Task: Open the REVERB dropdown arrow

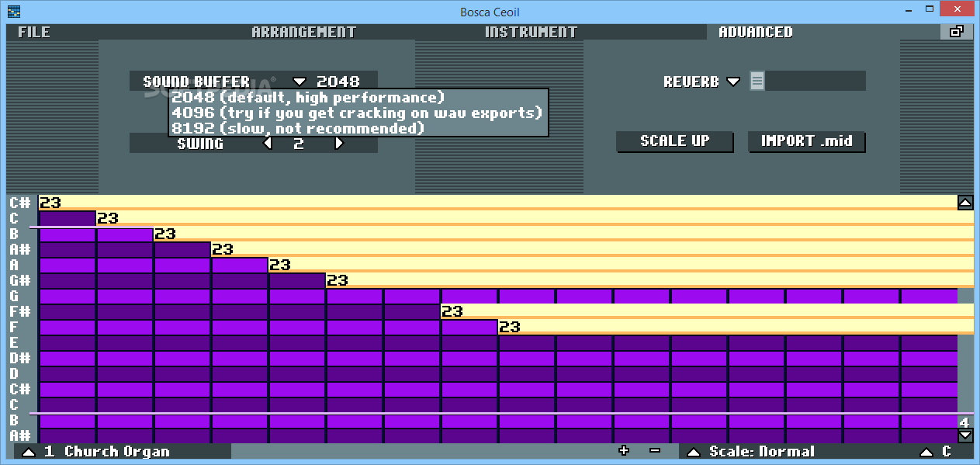Action: pos(733,82)
